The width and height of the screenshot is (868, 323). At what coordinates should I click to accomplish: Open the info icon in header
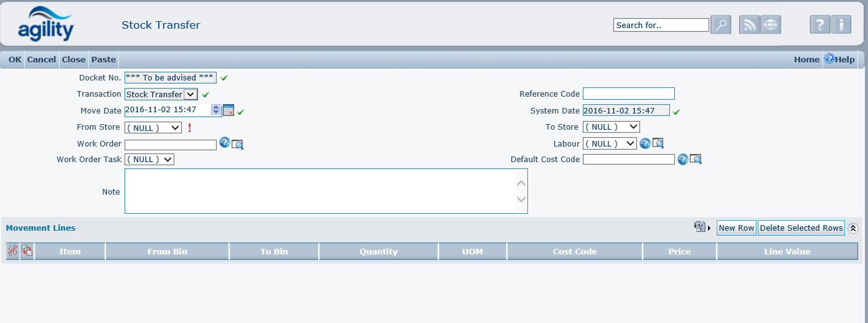tap(841, 25)
